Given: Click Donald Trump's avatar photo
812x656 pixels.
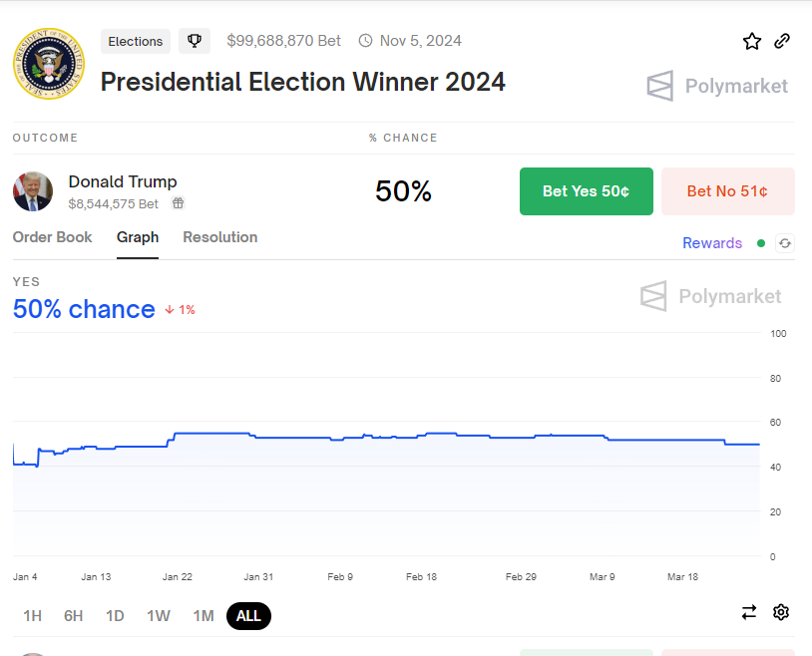Looking at the screenshot, I should click(33, 191).
